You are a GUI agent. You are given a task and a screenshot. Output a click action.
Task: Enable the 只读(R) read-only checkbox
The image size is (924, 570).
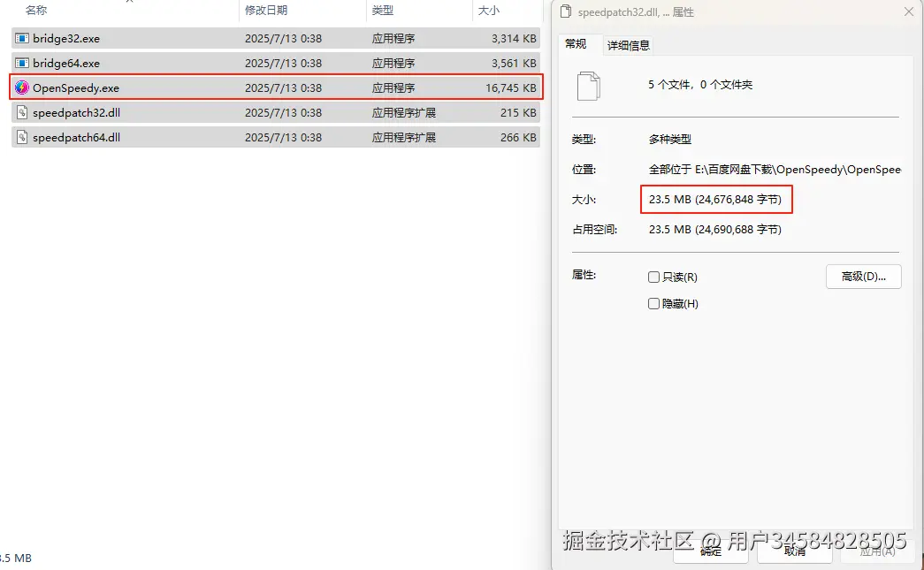tap(653, 277)
